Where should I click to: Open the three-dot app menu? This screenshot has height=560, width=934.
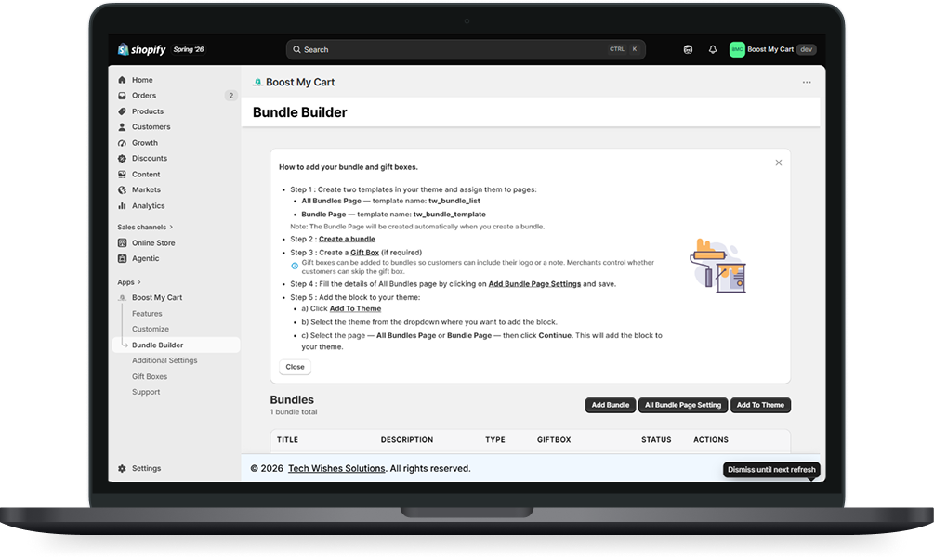pyautogui.click(x=807, y=82)
